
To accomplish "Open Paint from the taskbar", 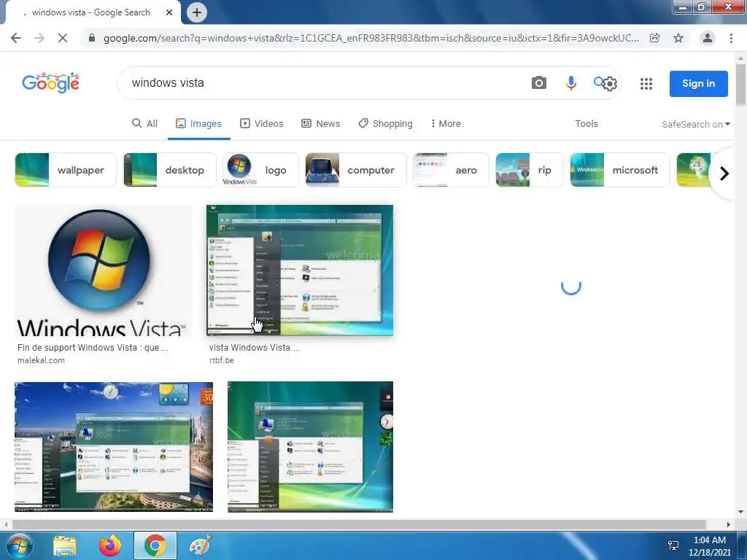I will [x=200, y=545].
